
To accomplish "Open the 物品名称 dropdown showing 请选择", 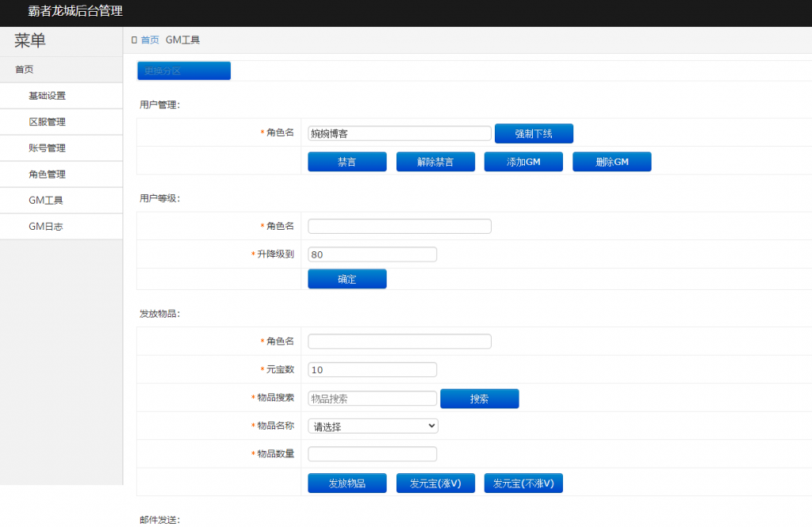I will point(372,426).
